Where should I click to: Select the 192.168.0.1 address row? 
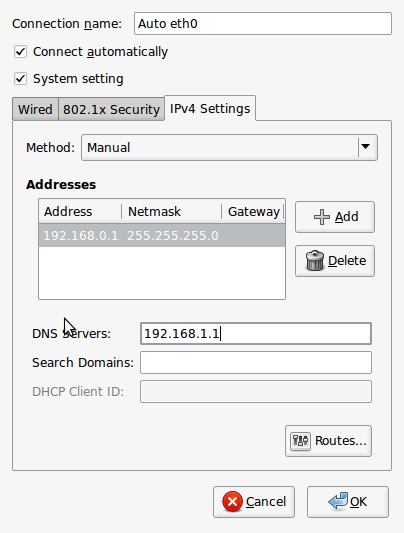(162, 235)
